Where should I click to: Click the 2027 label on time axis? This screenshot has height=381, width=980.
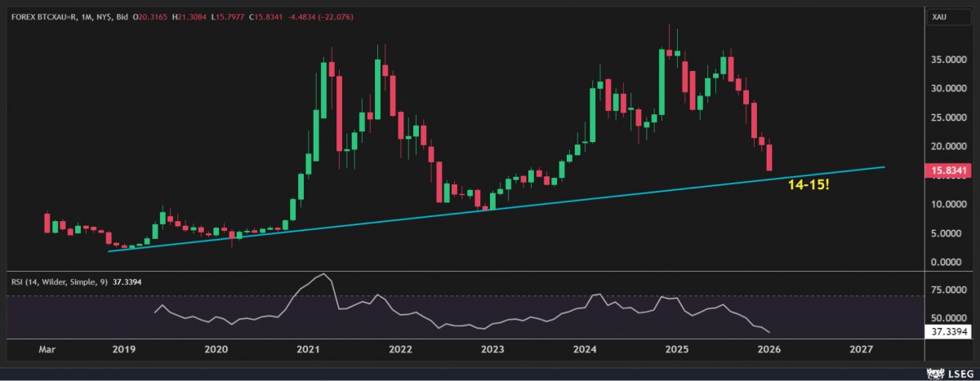(861, 349)
